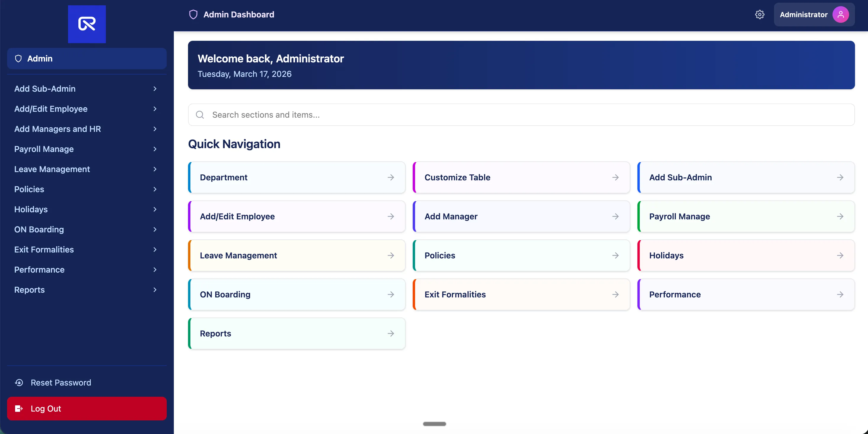Expand the Performance sidebar chevron
Screen dimensions: 868x434
[155, 270]
